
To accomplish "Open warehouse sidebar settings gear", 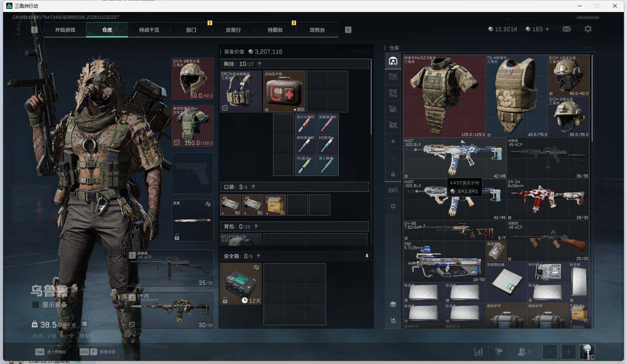I will [393, 206].
